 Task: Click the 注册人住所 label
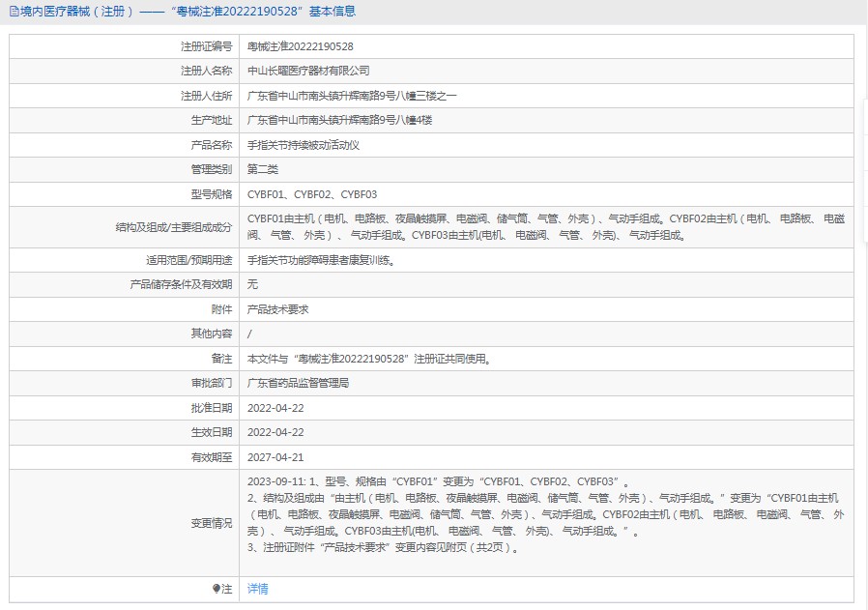pyautogui.click(x=207, y=96)
